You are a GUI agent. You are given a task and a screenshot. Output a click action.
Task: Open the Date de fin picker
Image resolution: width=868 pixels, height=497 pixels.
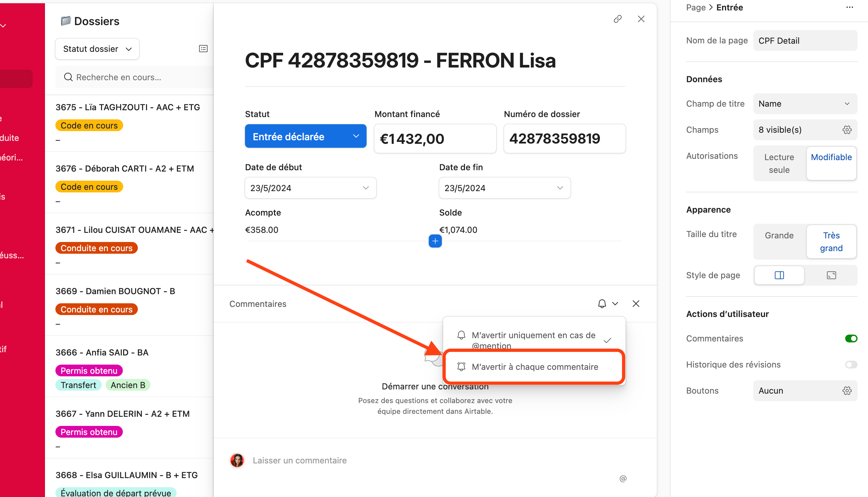tap(504, 188)
